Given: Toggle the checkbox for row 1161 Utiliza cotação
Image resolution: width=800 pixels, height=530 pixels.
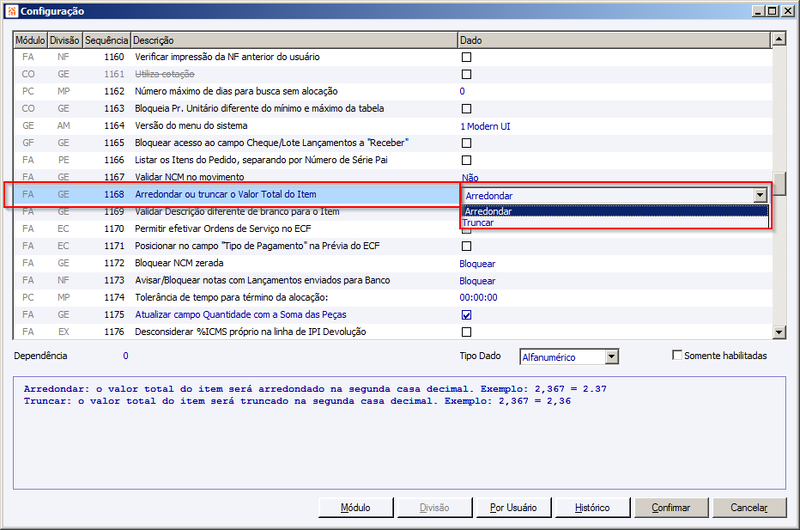Looking at the screenshot, I should click(x=466, y=74).
